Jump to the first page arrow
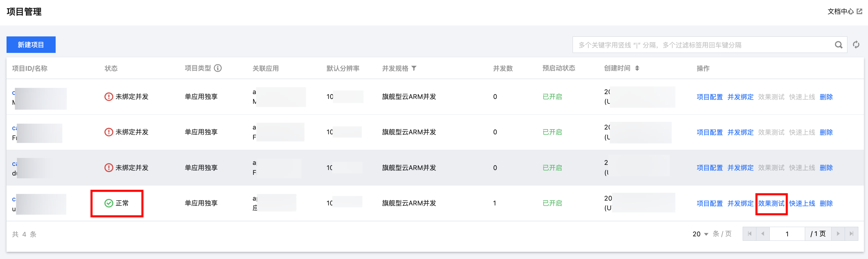 pos(749,234)
